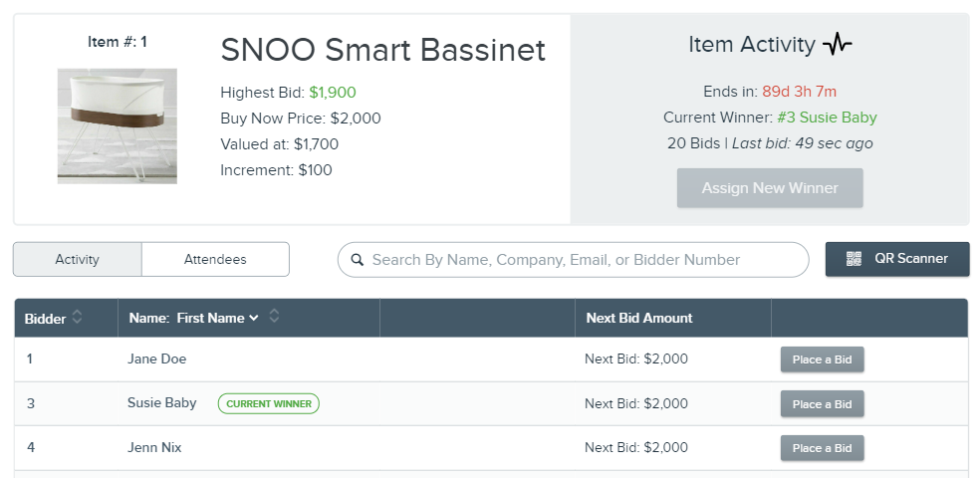Sort by Name column arrows
The image size is (980, 478).
274,316
